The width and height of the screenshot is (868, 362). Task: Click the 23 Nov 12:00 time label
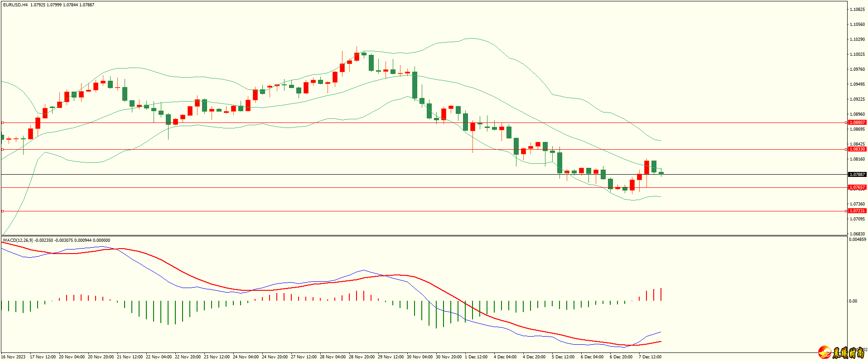(217, 357)
